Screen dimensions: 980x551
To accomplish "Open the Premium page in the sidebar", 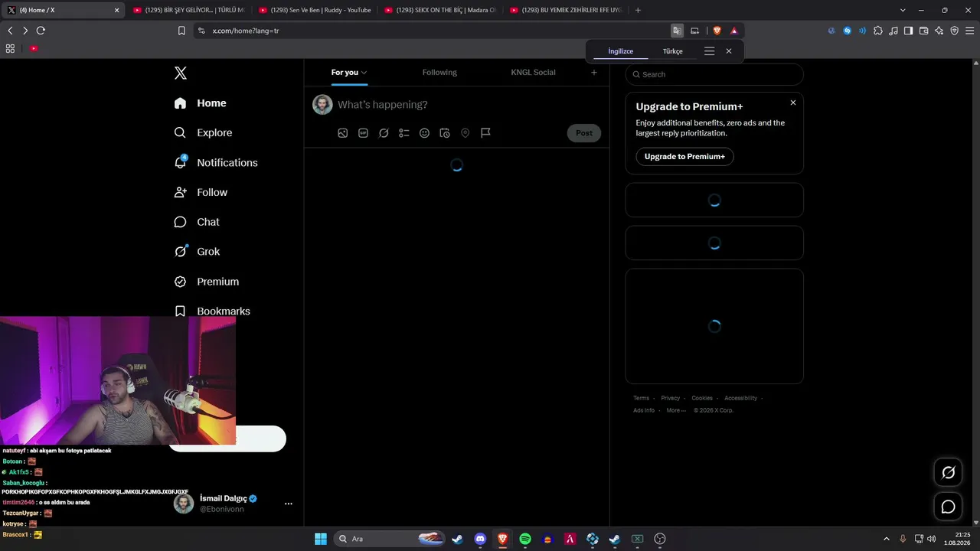I will point(207,282).
